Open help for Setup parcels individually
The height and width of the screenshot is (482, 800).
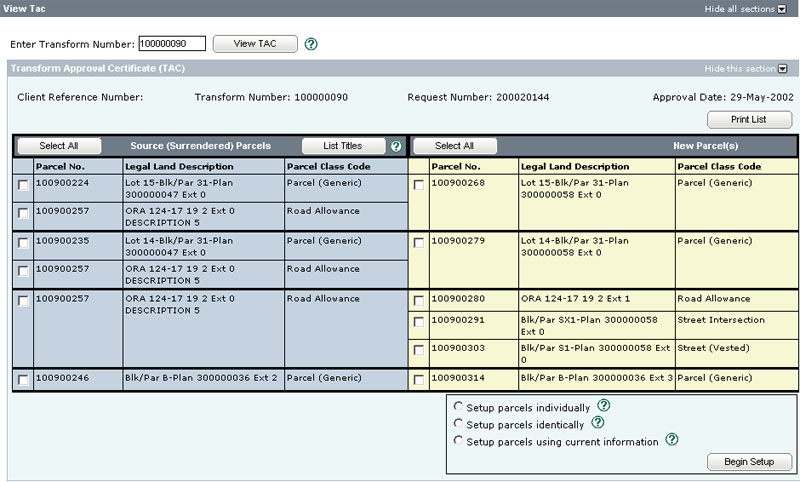click(x=604, y=405)
